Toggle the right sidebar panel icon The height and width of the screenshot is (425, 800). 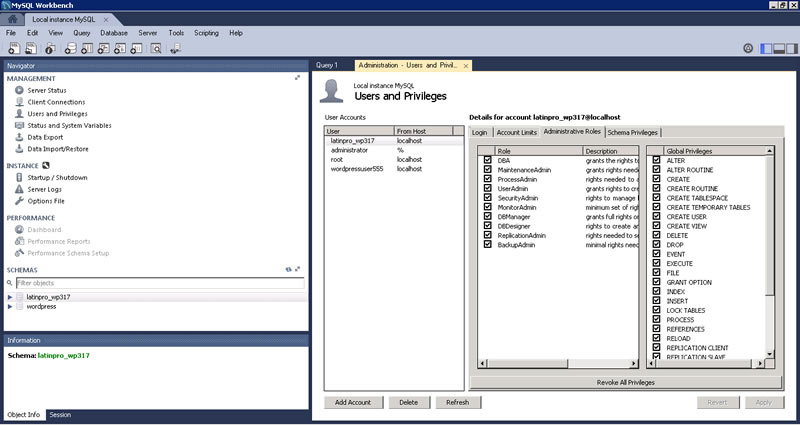[791, 48]
